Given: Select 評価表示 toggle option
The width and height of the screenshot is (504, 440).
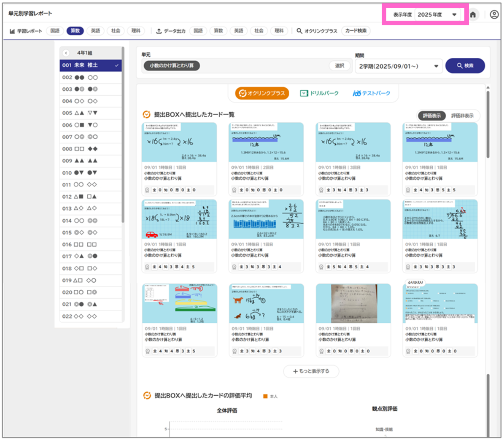Looking at the screenshot, I should pos(432,116).
